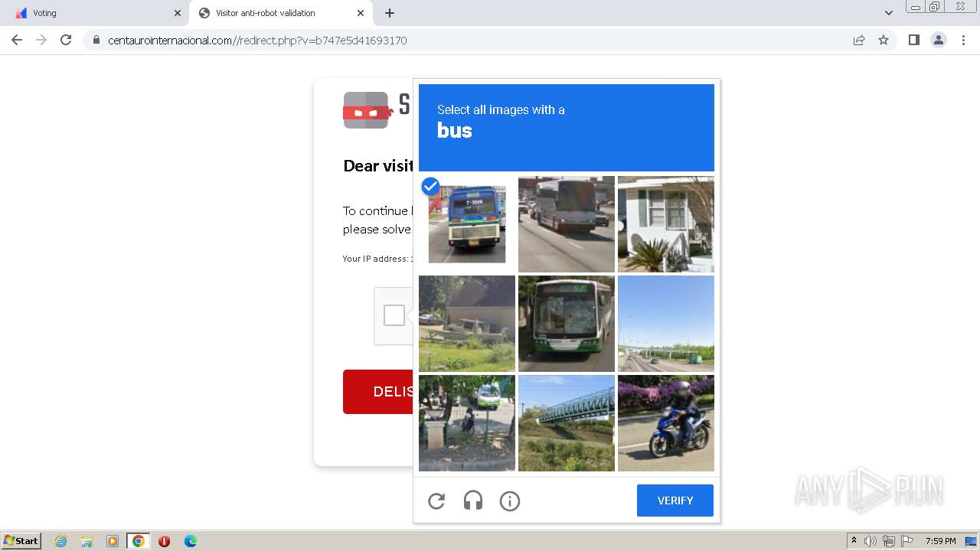This screenshot has width=980, height=551.
Task: Close the Visitor anti-robot validation tab
Action: (x=361, y=13)
